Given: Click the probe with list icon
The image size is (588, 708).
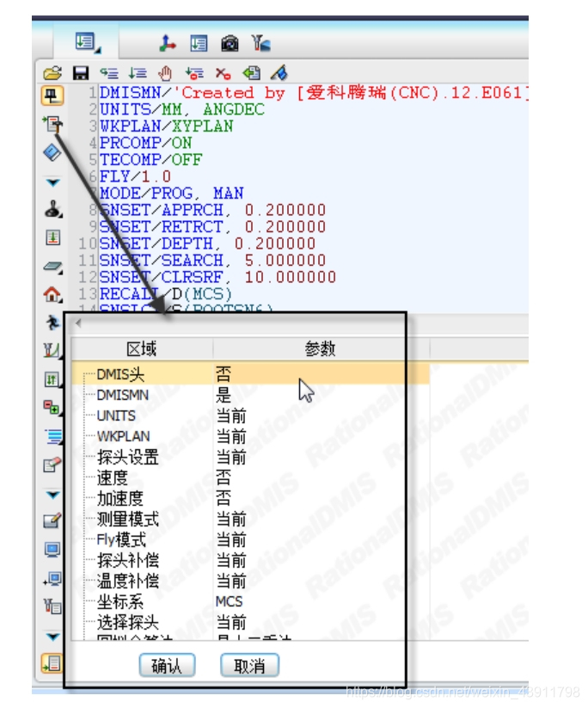Looking at the screenshot, I should 52,606.
